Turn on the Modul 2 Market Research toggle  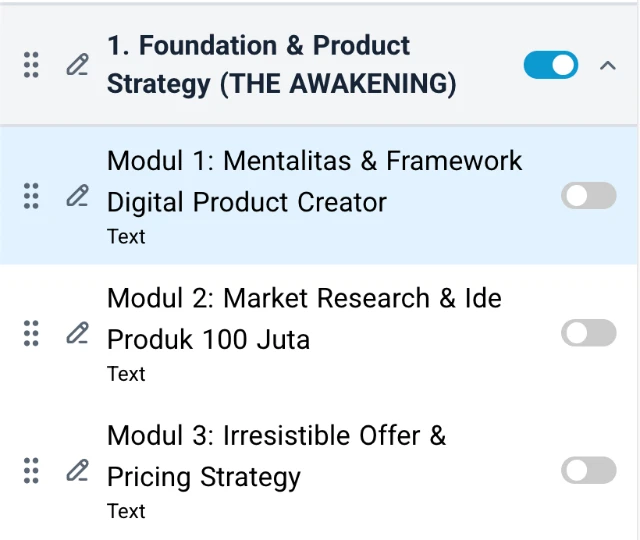pyautogui.click(x=588, y=333)
